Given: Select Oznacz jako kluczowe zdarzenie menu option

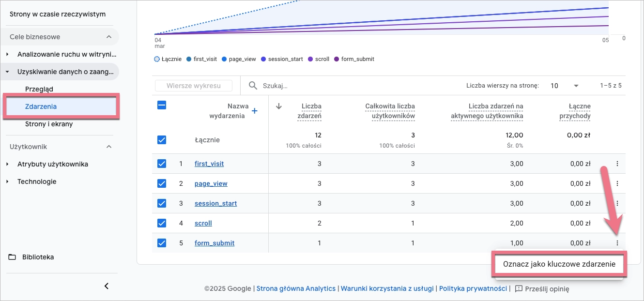Looking at the screenshot, I should (x=559, y=264).
